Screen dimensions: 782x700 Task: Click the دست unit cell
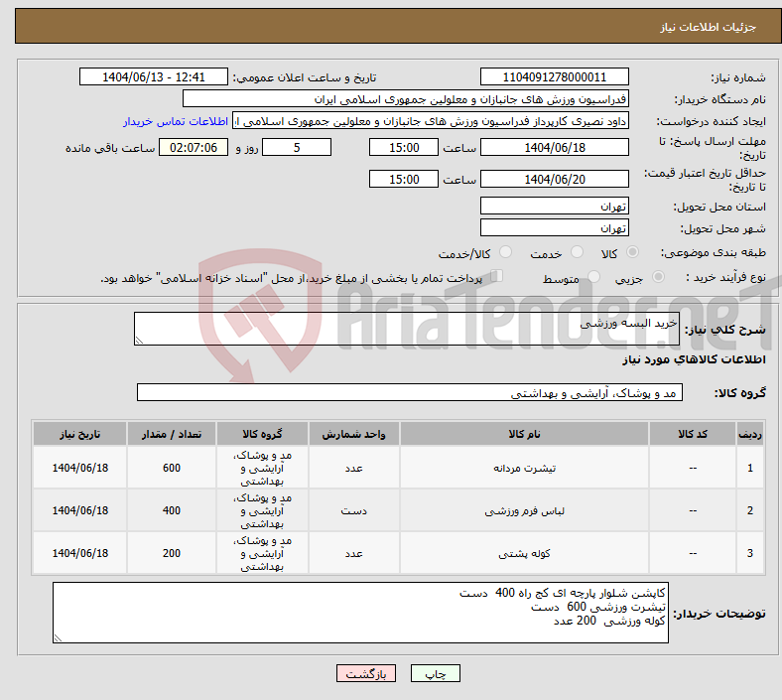[x=353, y=511]
